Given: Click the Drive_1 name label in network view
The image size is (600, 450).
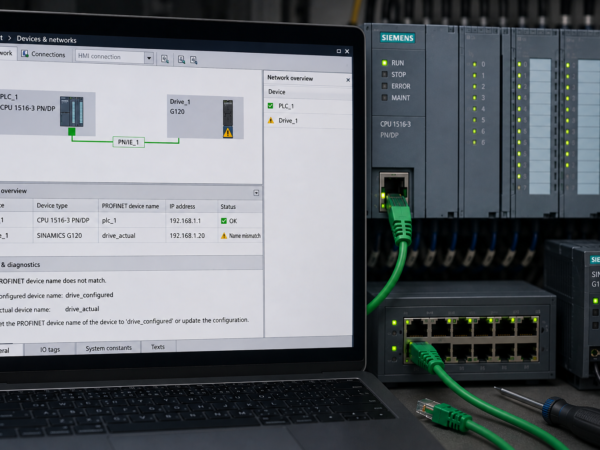Looking at the screenshot, I should [180, 102].
